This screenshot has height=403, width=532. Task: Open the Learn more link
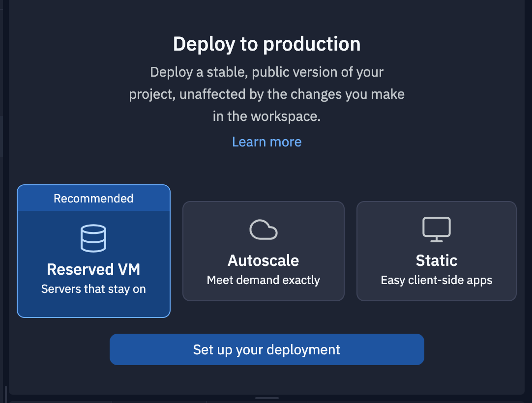(x=266, y=142)
